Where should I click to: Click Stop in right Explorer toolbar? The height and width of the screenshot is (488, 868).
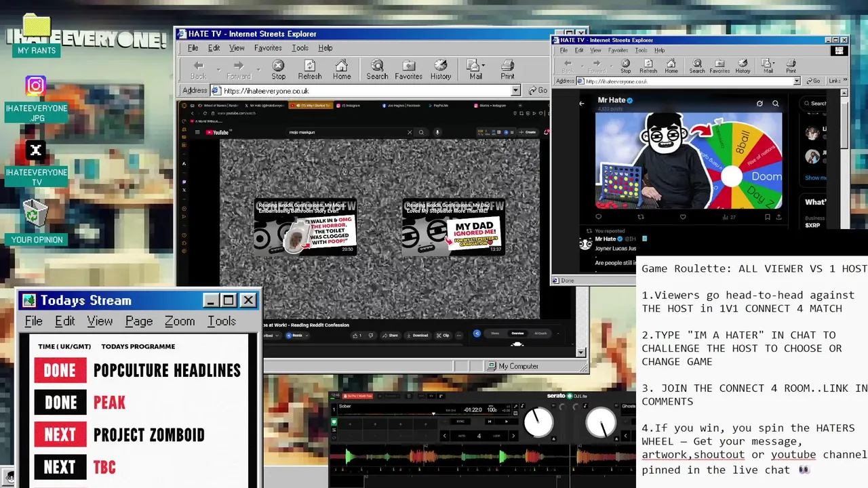(x=625, y=66)
